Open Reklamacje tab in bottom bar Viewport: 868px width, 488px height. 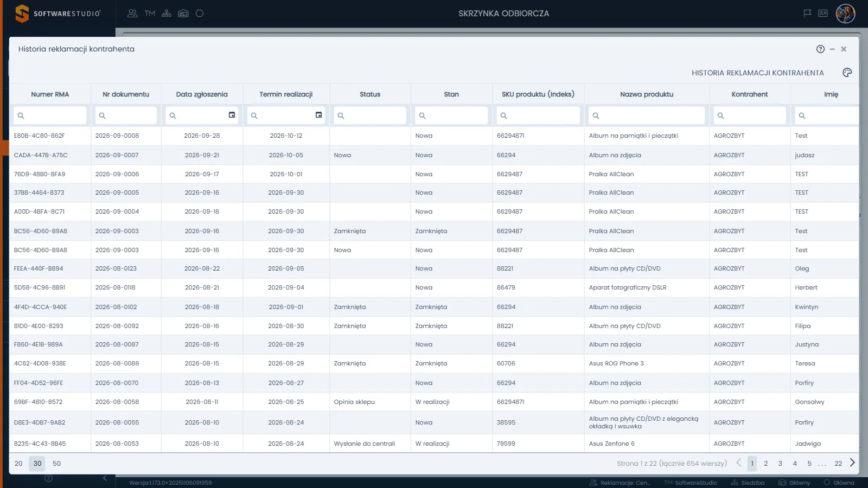click(x=620, y=483)
